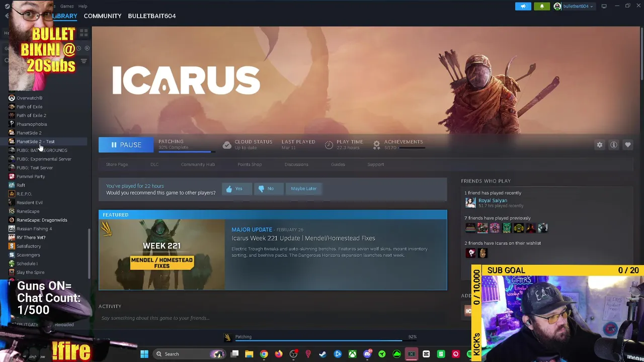644x362 pixels.
Task: Select R.E.P.O. in the game list
Action: click(24, 194)
